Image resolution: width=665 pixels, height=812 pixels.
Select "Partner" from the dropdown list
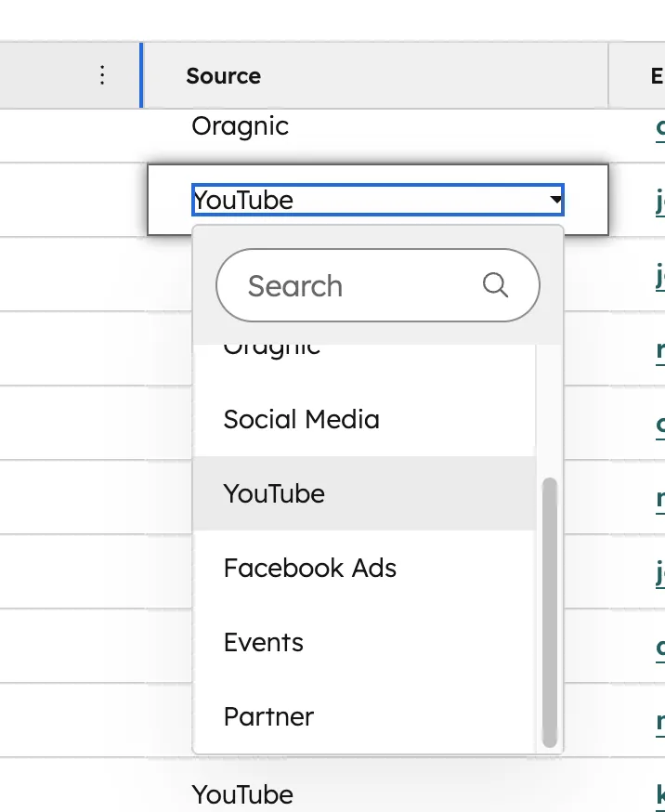[267, 716]
